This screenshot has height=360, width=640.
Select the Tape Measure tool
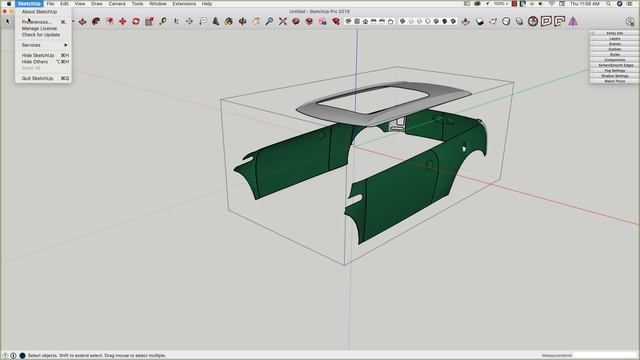pos(163,21)
